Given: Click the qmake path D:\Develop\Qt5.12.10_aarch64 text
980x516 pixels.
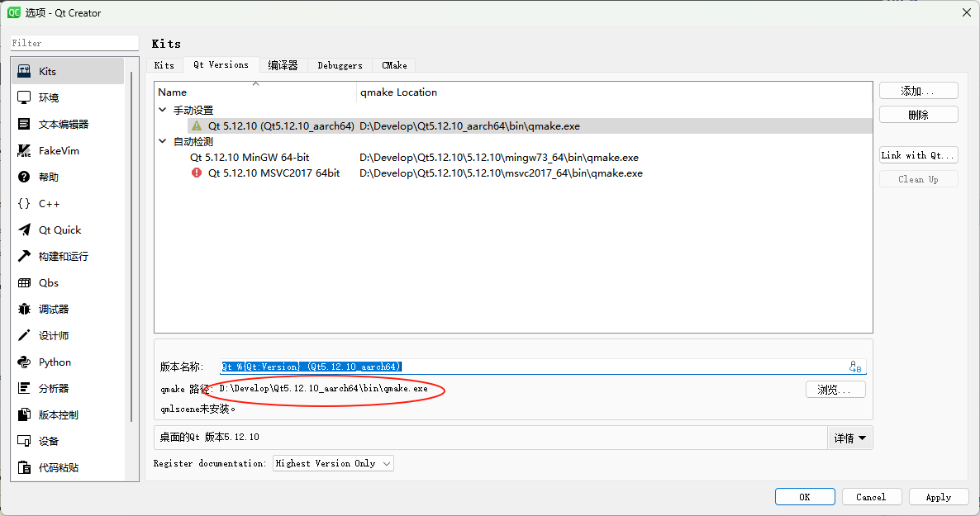Looking at the screenshot, I should (x=323, y=389).
